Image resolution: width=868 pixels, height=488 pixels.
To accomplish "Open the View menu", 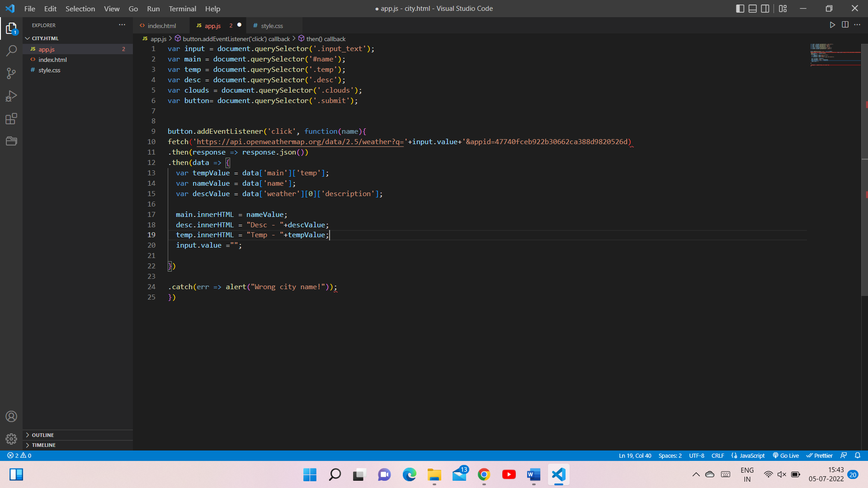I will tap(112, 9).
